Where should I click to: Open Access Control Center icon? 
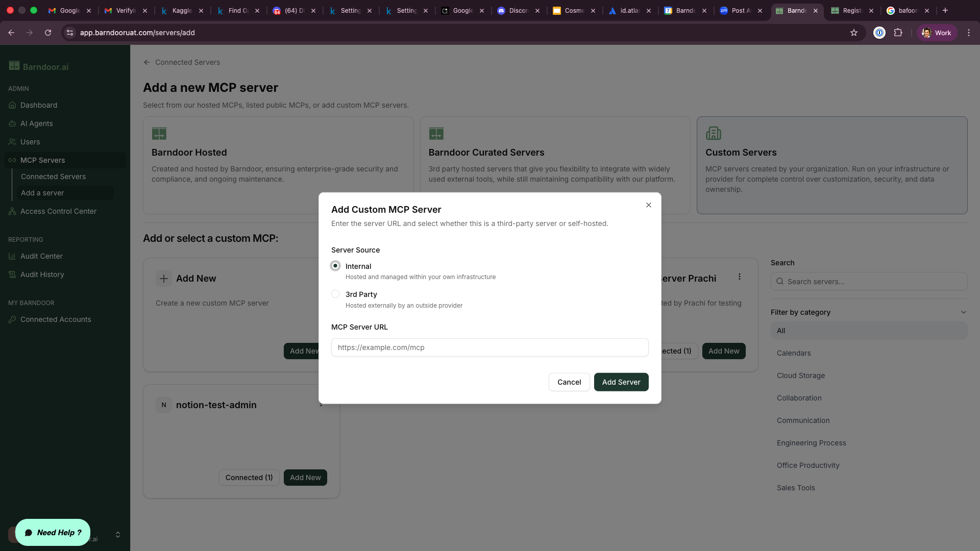coord(12,211)
